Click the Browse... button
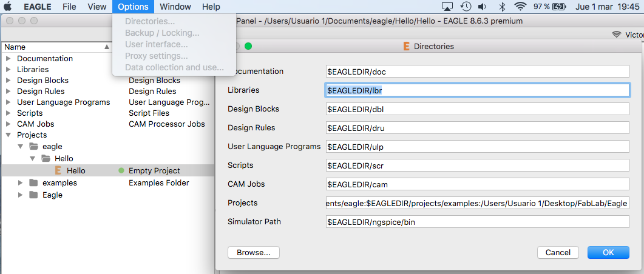 coord(253,253)
